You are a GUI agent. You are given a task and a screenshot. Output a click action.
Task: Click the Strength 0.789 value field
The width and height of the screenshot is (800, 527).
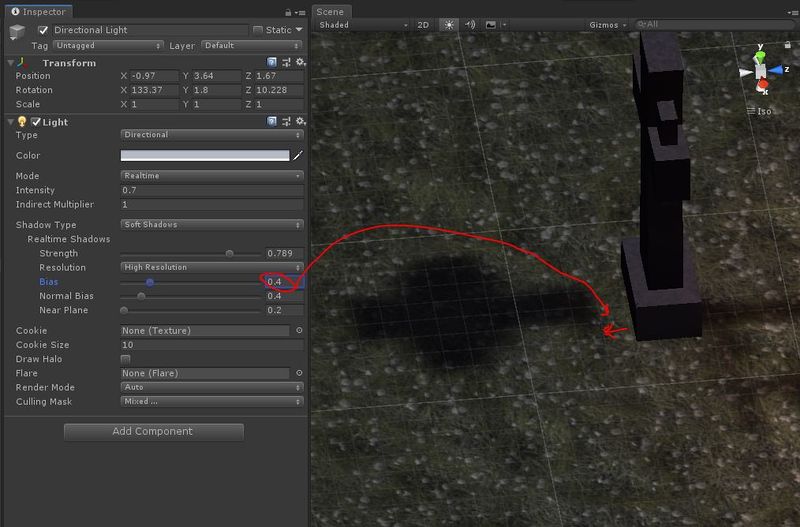285,254
